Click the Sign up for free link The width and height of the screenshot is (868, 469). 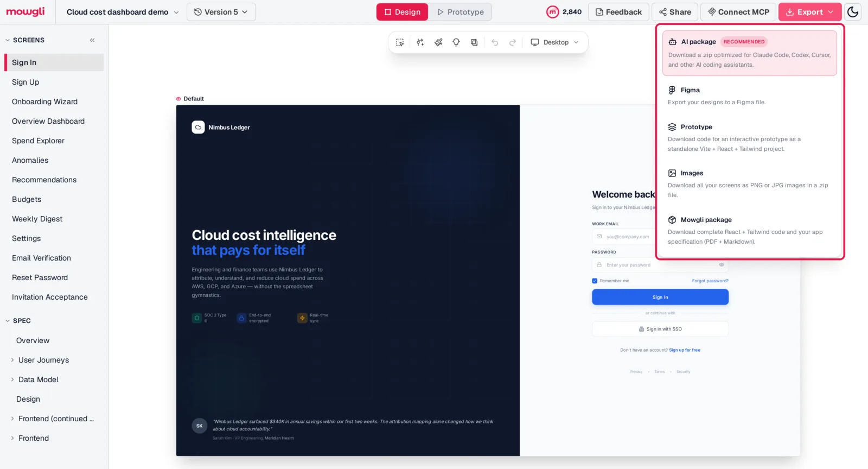pos(685,350)
